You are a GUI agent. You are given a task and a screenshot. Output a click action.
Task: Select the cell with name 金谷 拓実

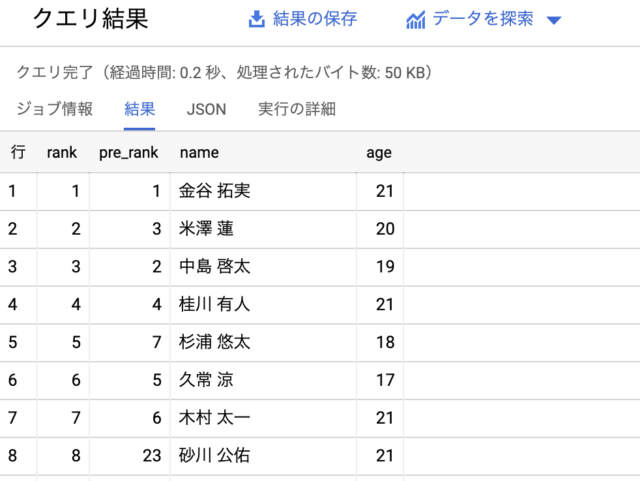click(214, 191)
